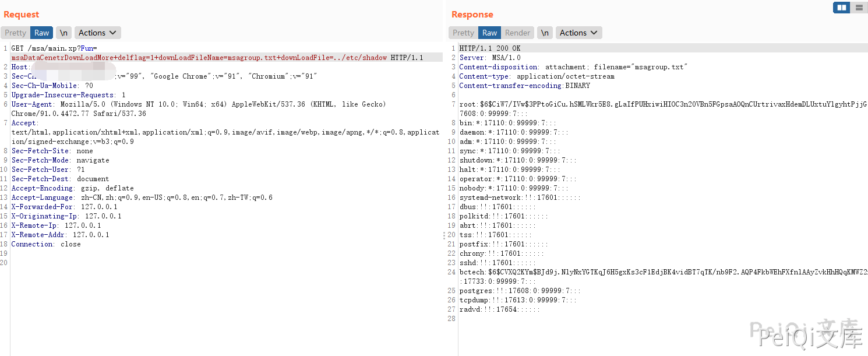The height and width of the screenshot is (356, 868).
Task: Click the Accept-Language header line
Action: click(x=142, y=198)
